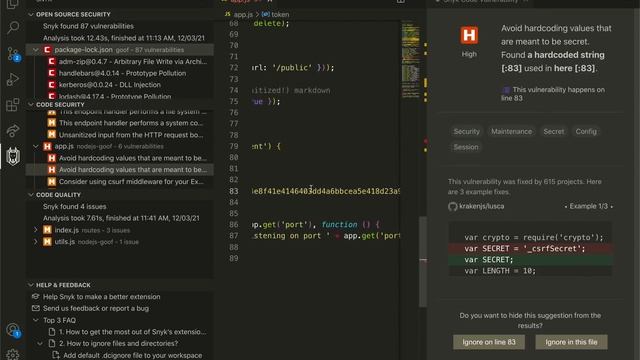Open the Live Share view
The width and height of the screenshot is (640, 360).
tap(13, 131)
